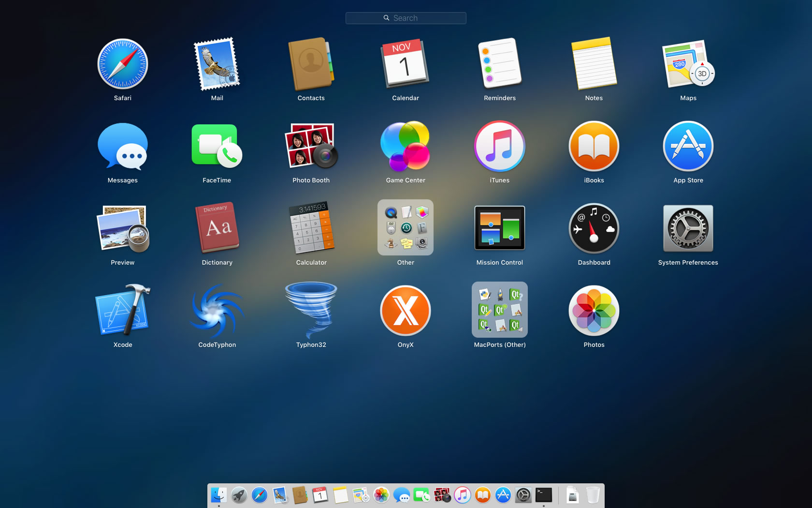Screen dimensions: 812x508
Task: Open the Dictionary app
Action: coord(217,228)
